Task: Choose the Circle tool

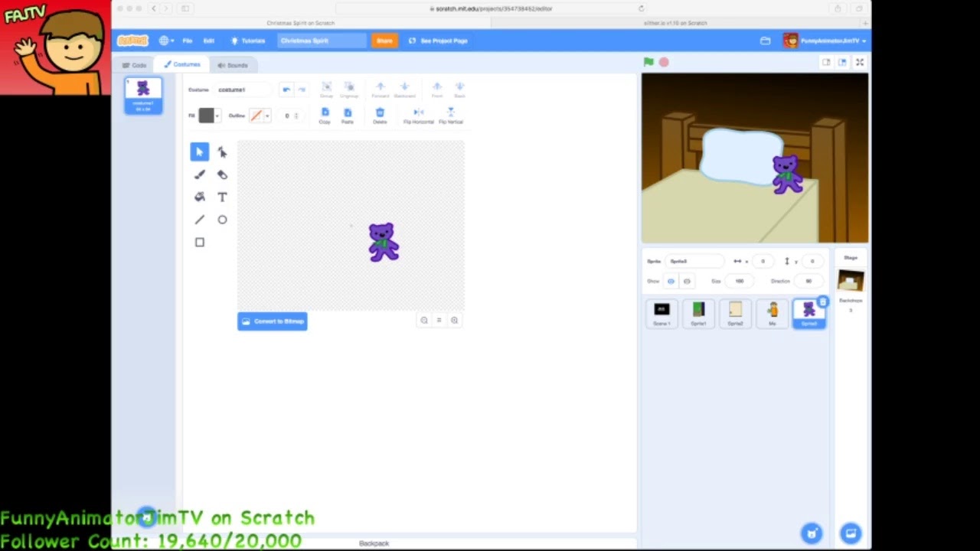Action: 222,220
